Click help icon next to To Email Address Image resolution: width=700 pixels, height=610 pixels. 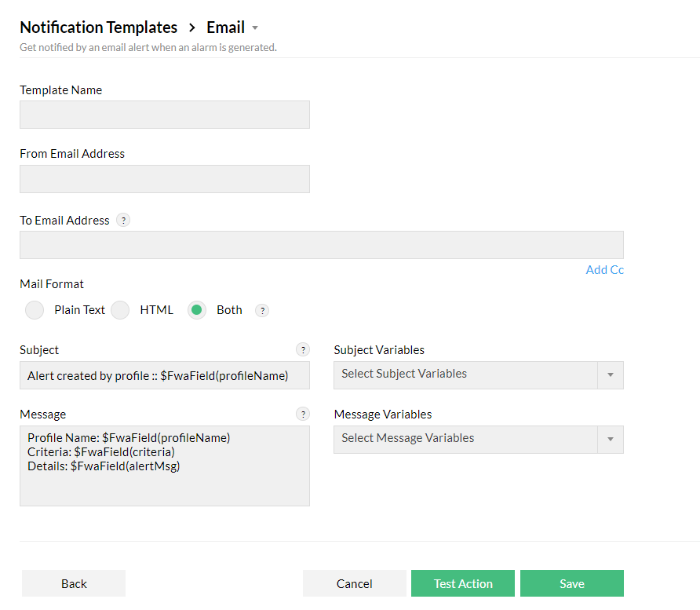pyautogui.click(x=123, y=221)
